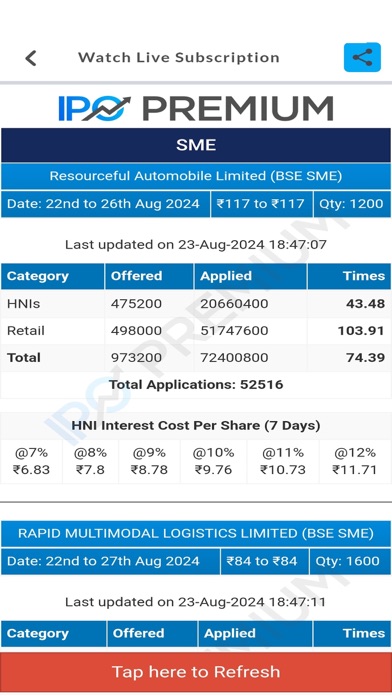The width and height of the screenshot is (392, 696).
Task: Tap Total Applications: 52516
Action: coord(196,384)
